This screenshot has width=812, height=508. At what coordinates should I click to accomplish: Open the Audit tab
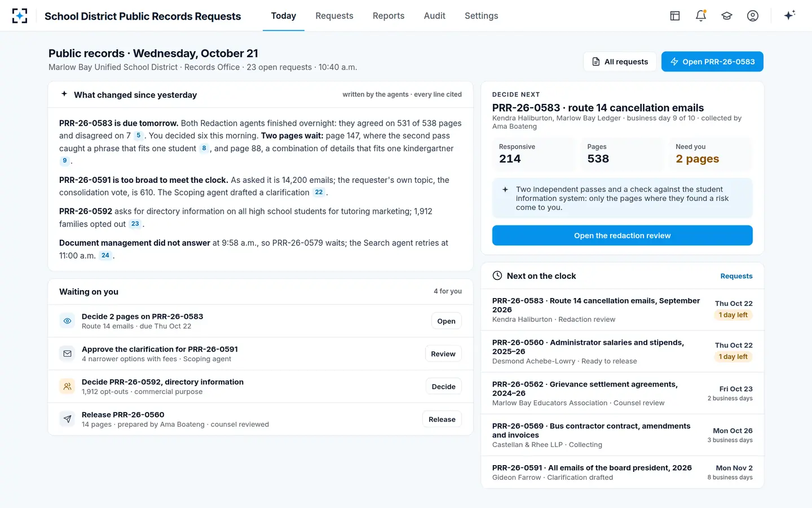click(x=435, y=16)
